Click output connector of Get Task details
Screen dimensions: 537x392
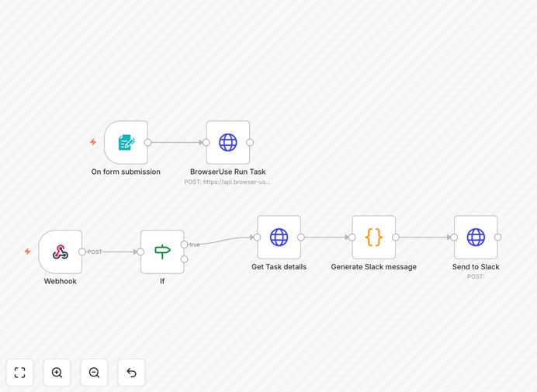300,237
